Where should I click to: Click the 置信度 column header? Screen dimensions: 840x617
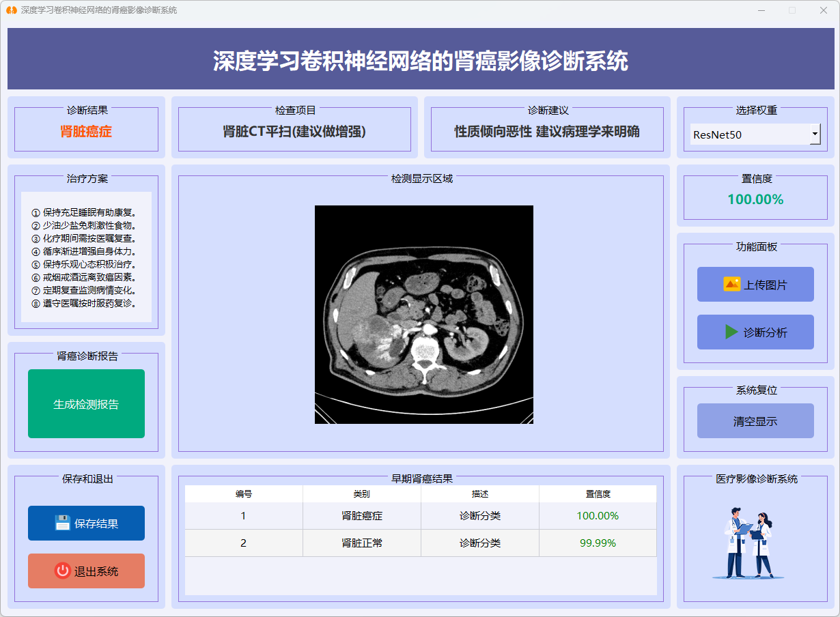point(598,494)
